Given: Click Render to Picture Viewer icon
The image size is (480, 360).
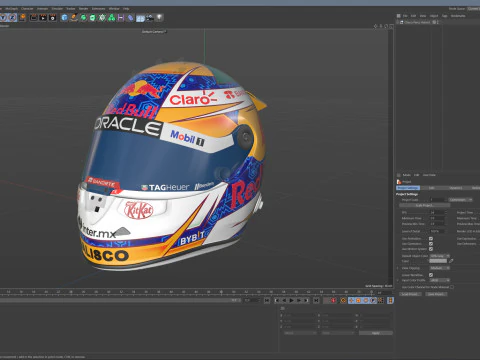Looking at the screenshot, I should pyautogui.click(x=43, y=17).
